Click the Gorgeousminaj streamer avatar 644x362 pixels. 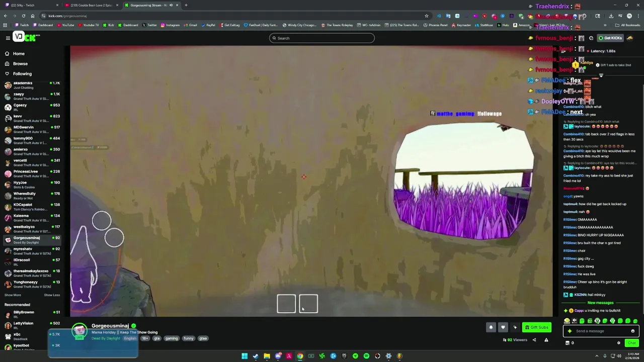(x=79, y=331)
